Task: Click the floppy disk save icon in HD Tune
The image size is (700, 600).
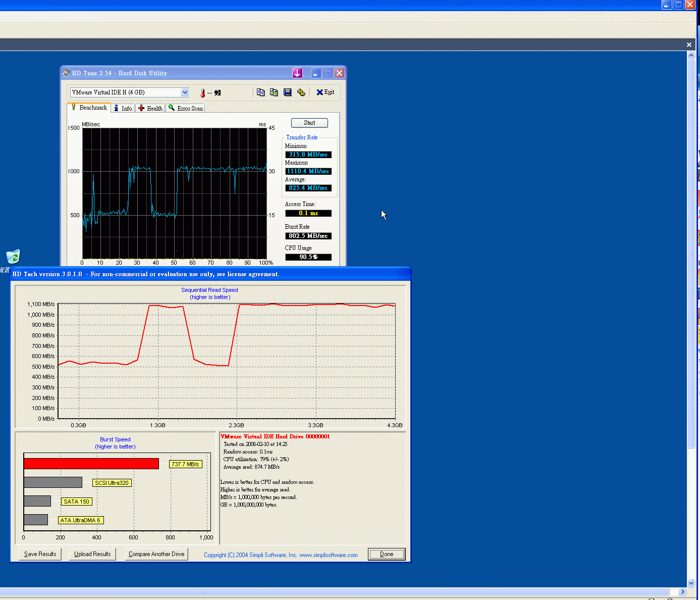Action: 287,92
